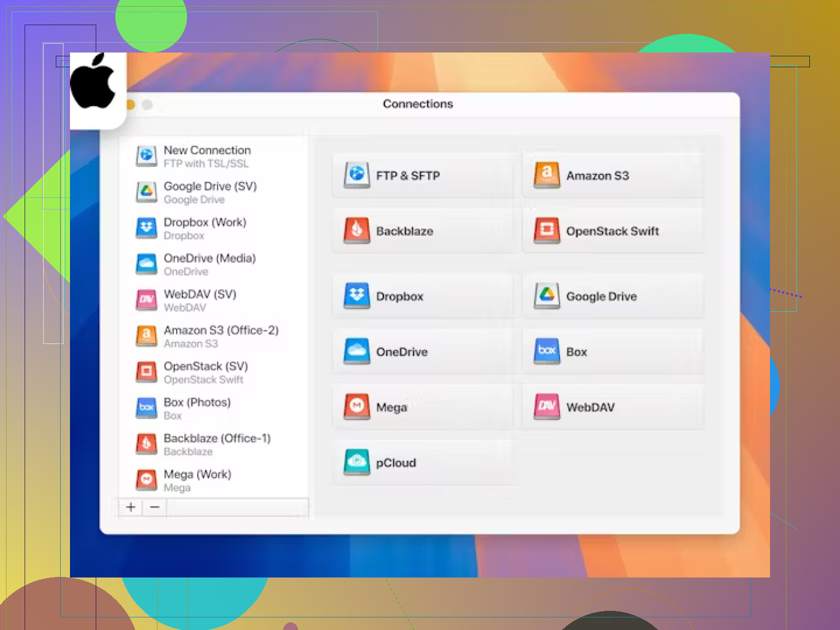Viewport: 840px width, 630px height.
Task: Click the "Dropbox" label in connection grid
Action: 400,296
